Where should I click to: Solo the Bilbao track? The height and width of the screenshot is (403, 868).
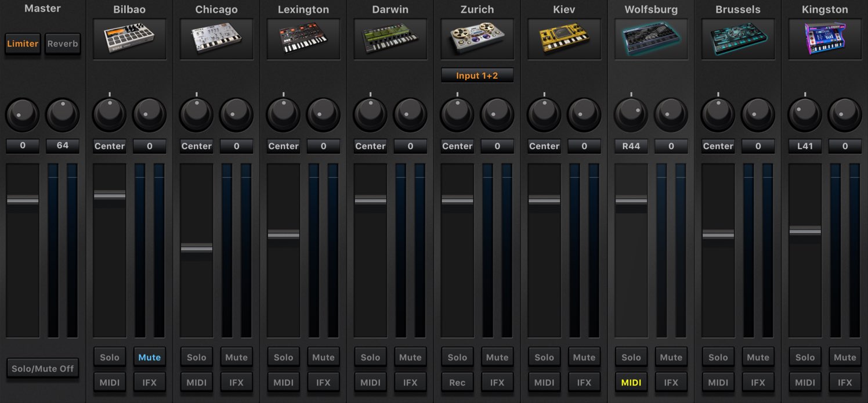pos(110,357)
